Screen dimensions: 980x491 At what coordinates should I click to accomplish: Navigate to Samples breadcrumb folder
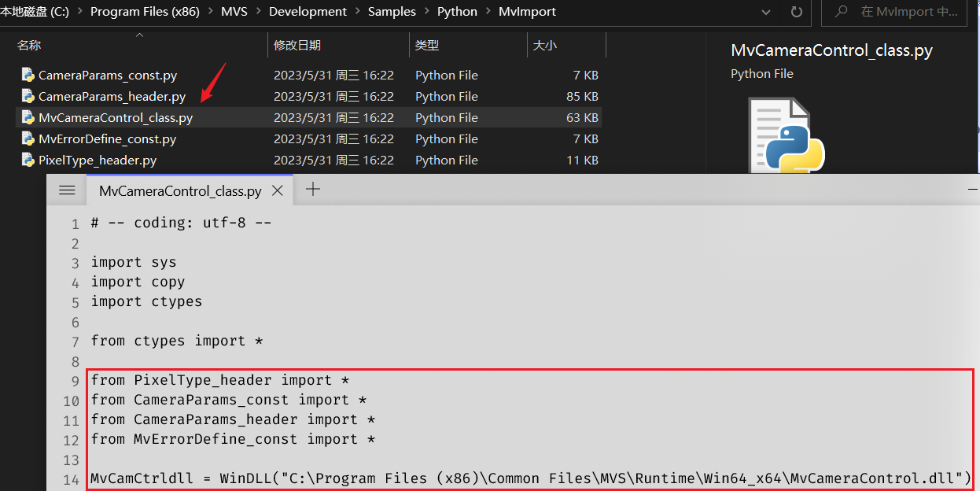[x=392, y=12]
